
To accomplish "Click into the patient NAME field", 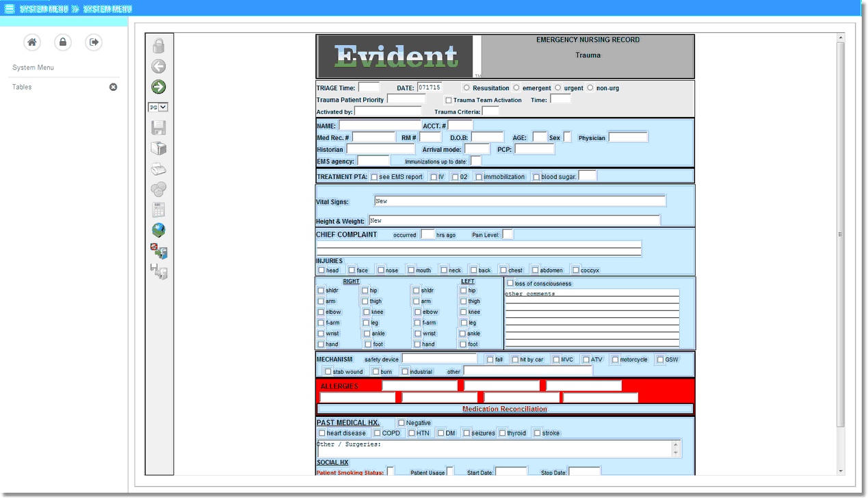I will click(x=380, y=126).
